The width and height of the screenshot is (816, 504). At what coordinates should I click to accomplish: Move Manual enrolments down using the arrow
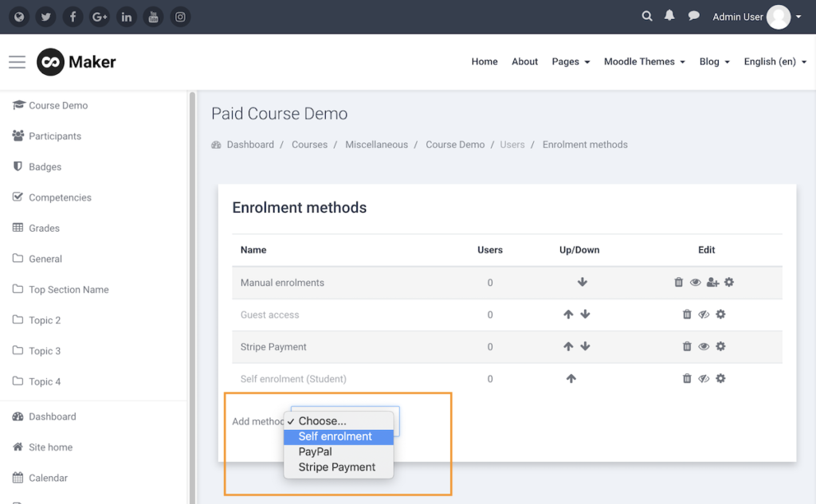tap(583, 282)
